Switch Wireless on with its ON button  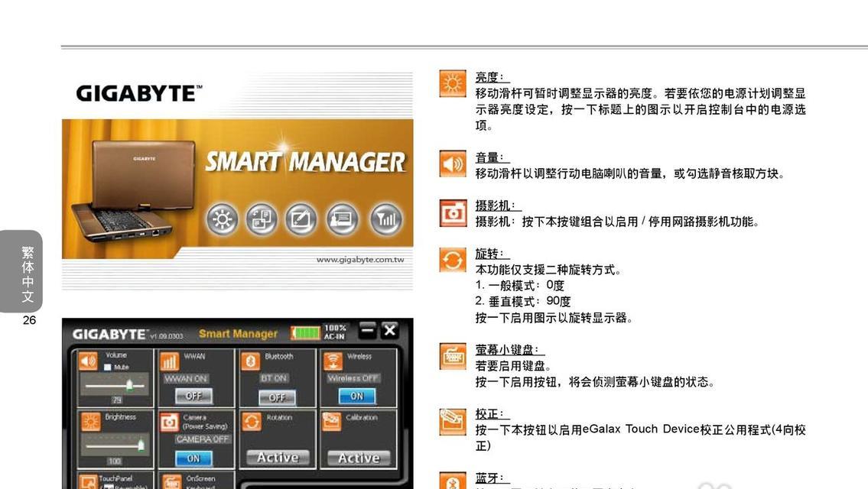click(x=357, y=396)
